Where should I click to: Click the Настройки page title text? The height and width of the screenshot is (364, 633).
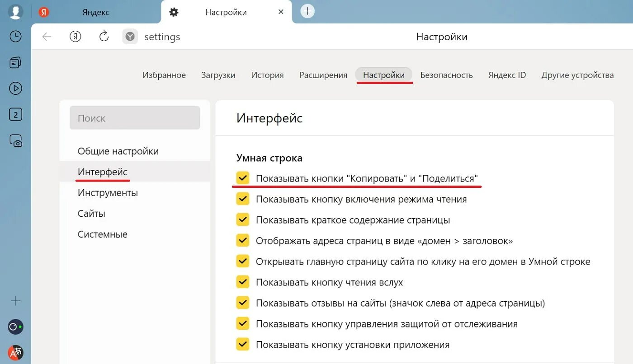click(442, 37)
